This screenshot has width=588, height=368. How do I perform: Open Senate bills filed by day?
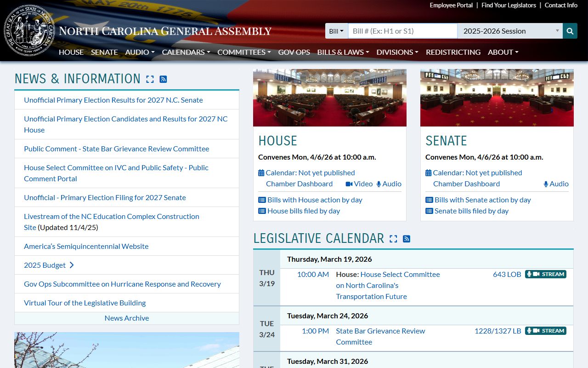467,211
